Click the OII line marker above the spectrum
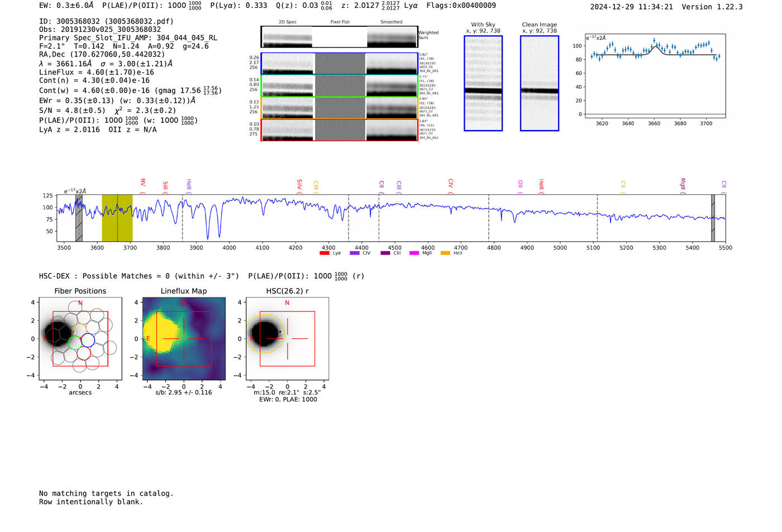 click(520, 186)
